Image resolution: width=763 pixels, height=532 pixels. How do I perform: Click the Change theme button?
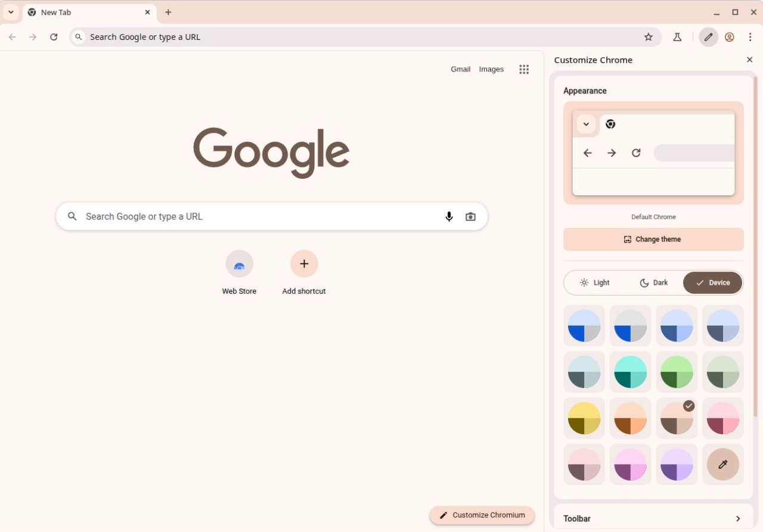pos(653,239)
